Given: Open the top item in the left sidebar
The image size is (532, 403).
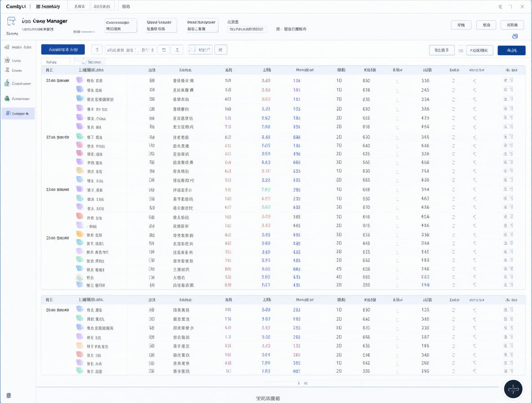Looking at the screenshot, I should click(18, 47).
